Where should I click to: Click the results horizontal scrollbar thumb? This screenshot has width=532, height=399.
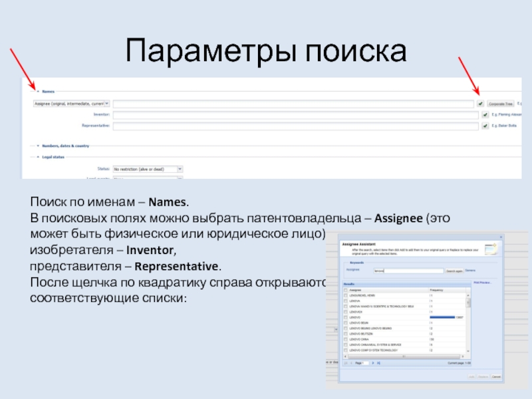click(404, 356)
